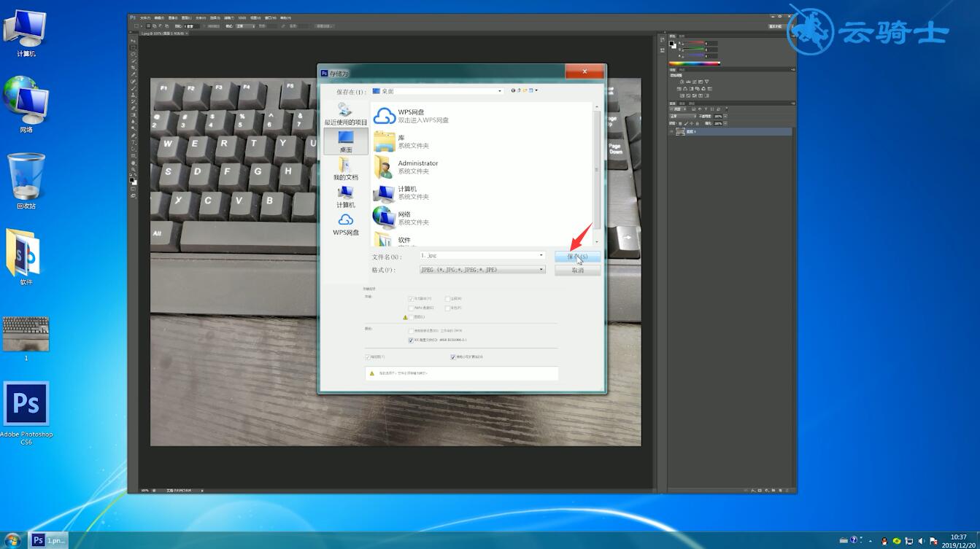The width and height of the screenshot is (980, 549).
Task: Open the 文件名 dropdown arrow
Action: [541, 255]
